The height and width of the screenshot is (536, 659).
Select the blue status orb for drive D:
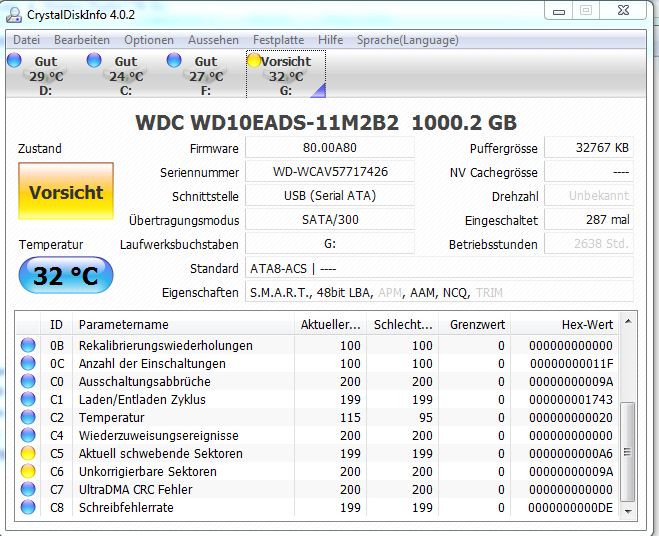[x=14, y=60]
